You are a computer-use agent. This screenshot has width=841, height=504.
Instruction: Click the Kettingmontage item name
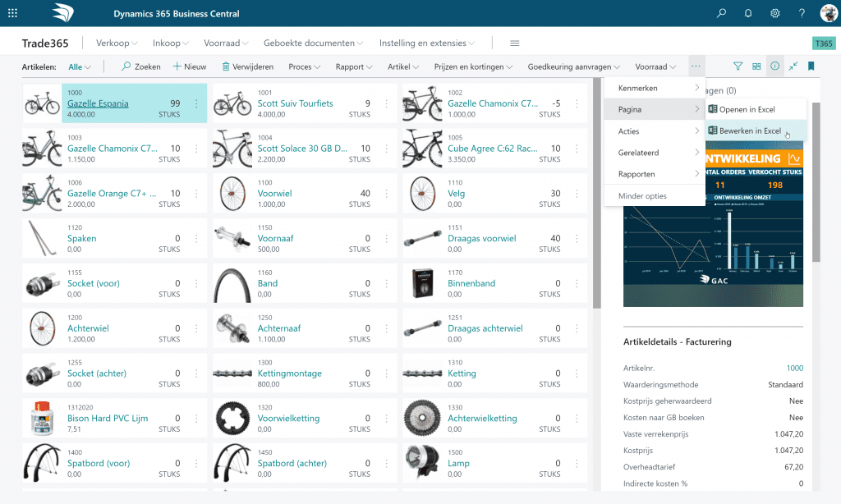[290, 373]
